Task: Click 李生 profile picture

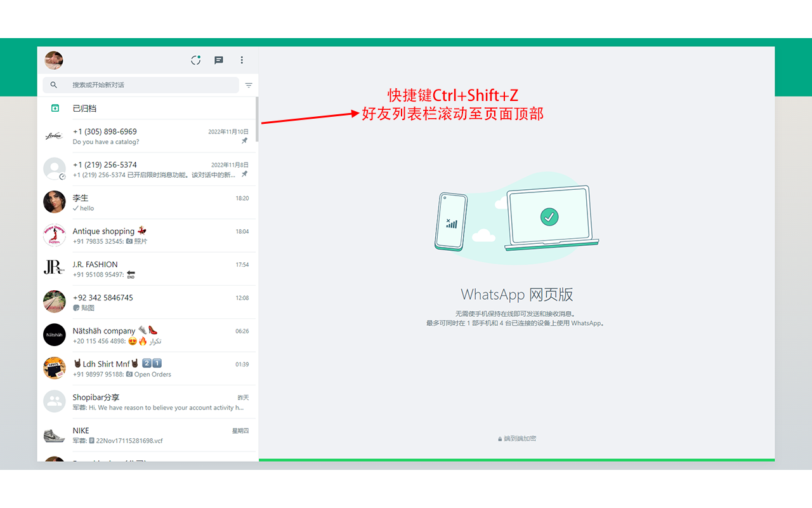Action: coord(55,202)
